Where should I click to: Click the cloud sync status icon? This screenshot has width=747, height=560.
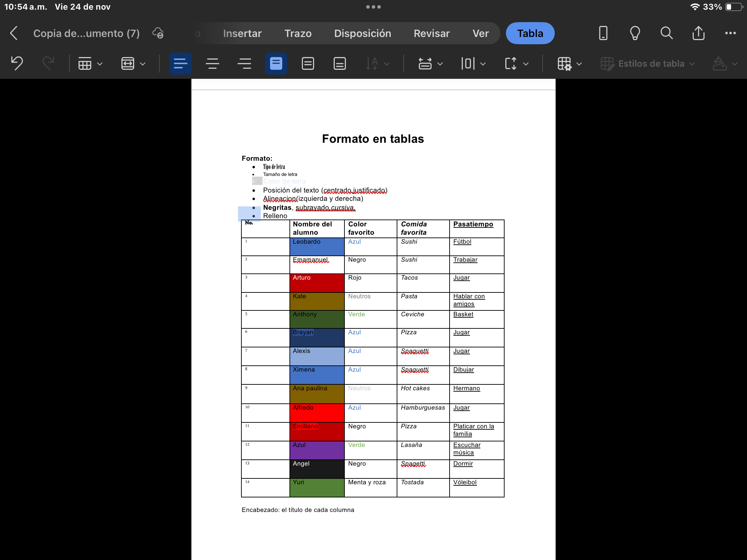(158, 33)
